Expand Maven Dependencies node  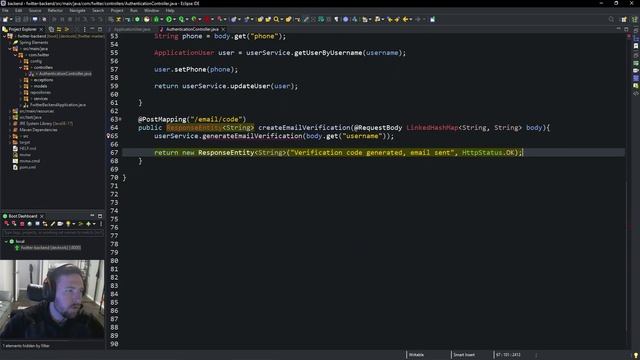[x=10, y=130]
